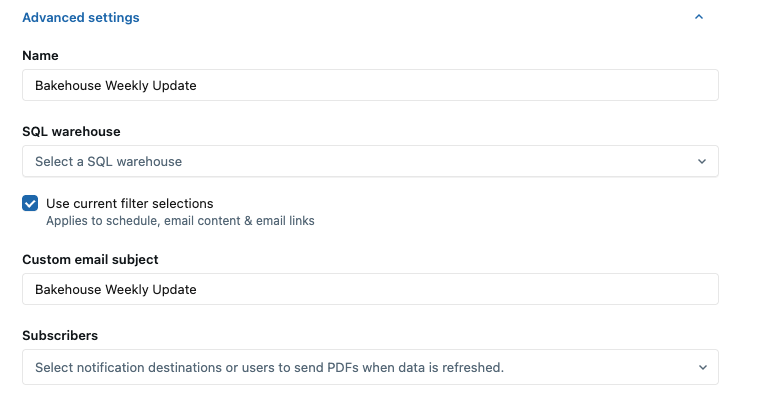The image size is (764, 401).
Task: Click the Name field label
Action: tap(40, 56)
